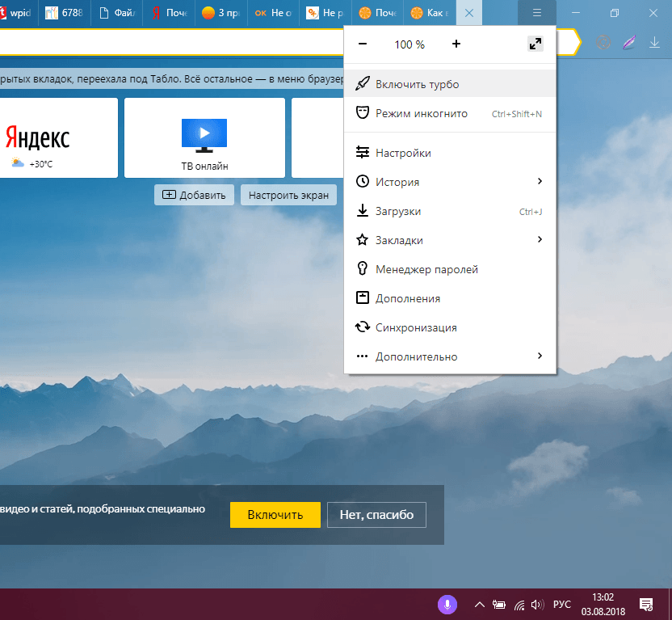Click the yellow Включить button

(x=275, y=515)
